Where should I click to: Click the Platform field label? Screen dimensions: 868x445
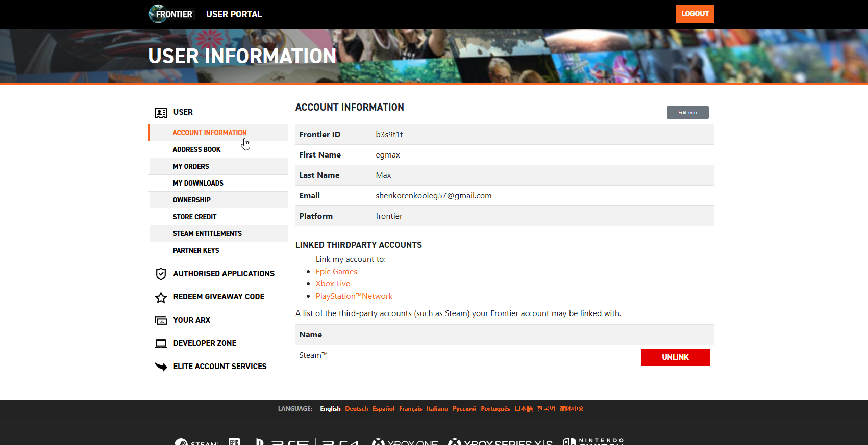[x=316, y=216]
